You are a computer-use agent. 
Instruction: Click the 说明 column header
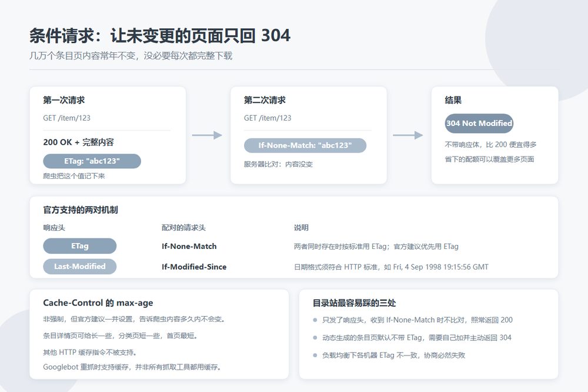301,228
